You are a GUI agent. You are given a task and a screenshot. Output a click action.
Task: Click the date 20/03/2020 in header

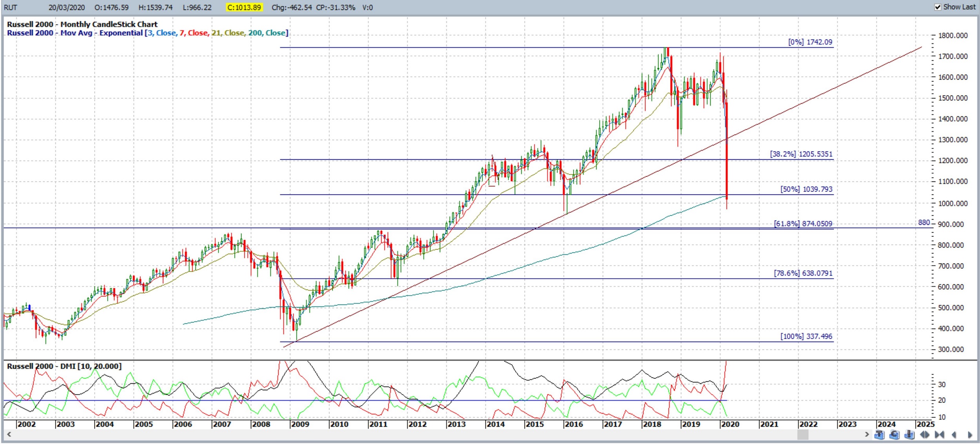(x=67, y=7)
